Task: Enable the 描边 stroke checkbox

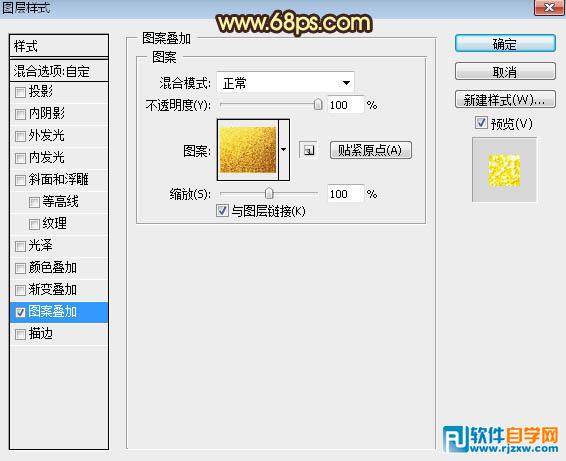Action: [20, 334]
